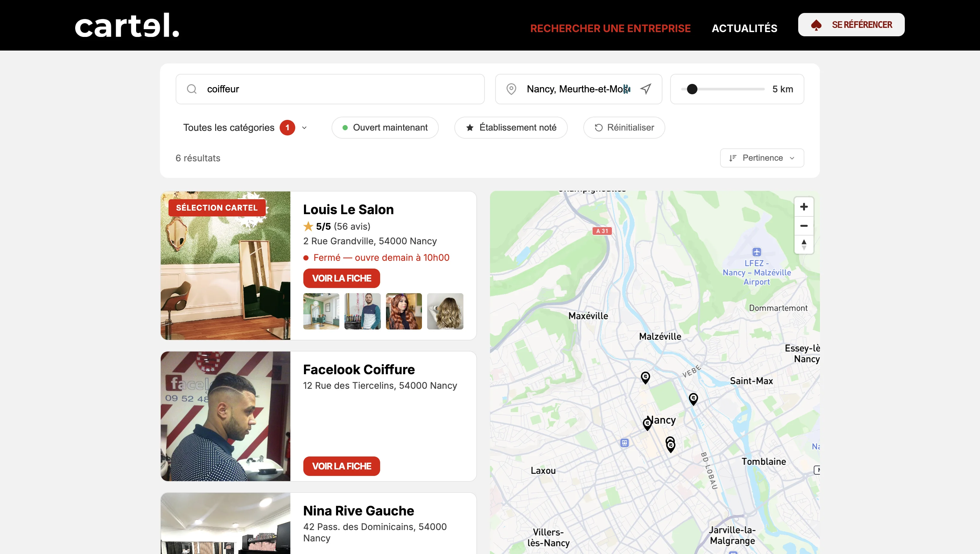Open the wavy hair thumbnail photo

click(x=445, y=311)
